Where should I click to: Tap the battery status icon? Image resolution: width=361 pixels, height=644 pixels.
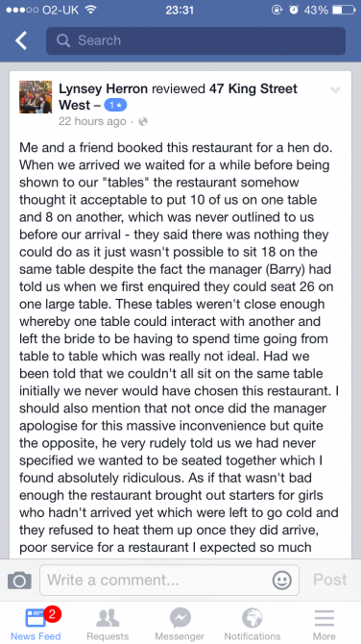coord(344,10)
